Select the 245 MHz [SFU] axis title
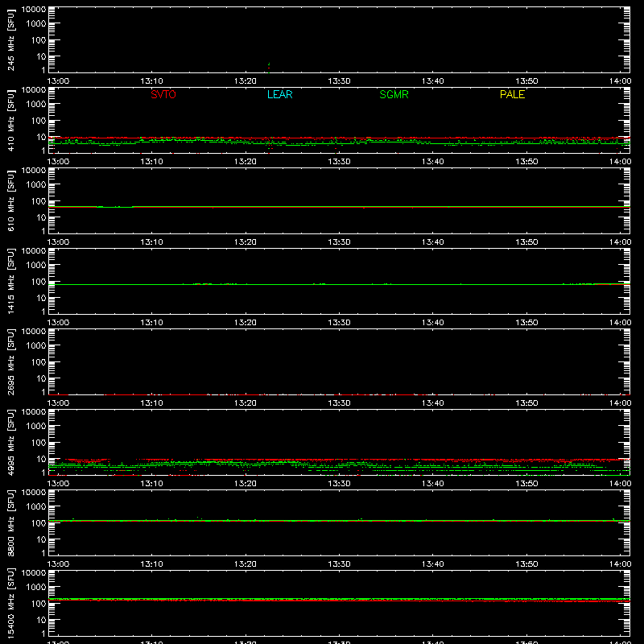Viewport: 644px width, 644px height. 10,39
